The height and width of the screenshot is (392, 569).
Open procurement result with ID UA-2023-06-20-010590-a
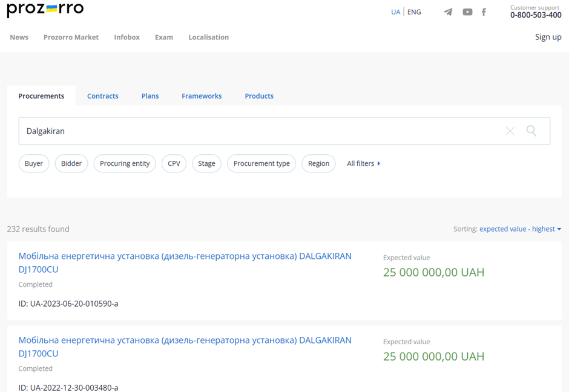[185, 263]
